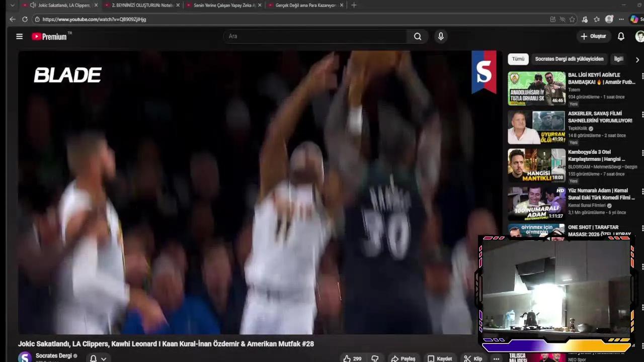Bookmark this page with the star icon
Image resolution: width=644 pixels, height=362 pixels.
coord(572,19)
